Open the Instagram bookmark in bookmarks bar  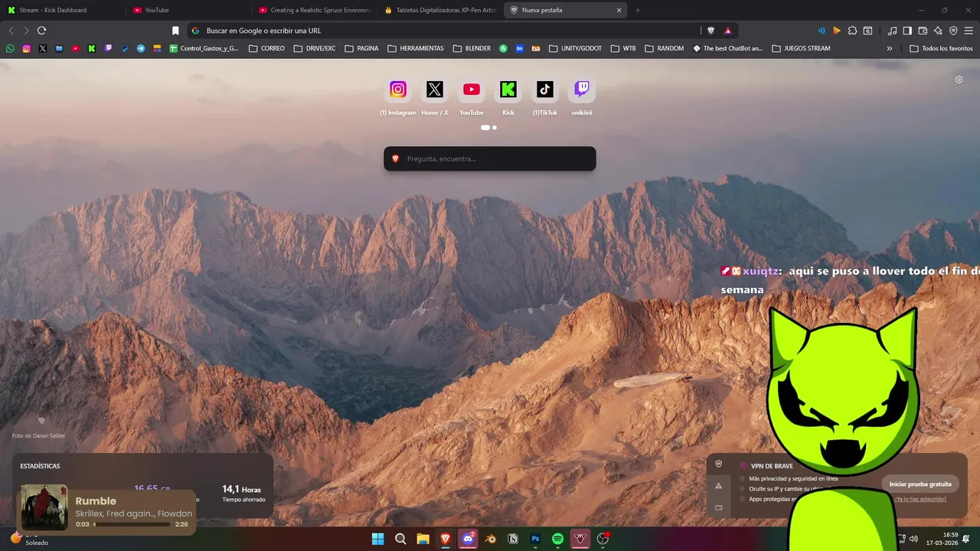point(26,48)
